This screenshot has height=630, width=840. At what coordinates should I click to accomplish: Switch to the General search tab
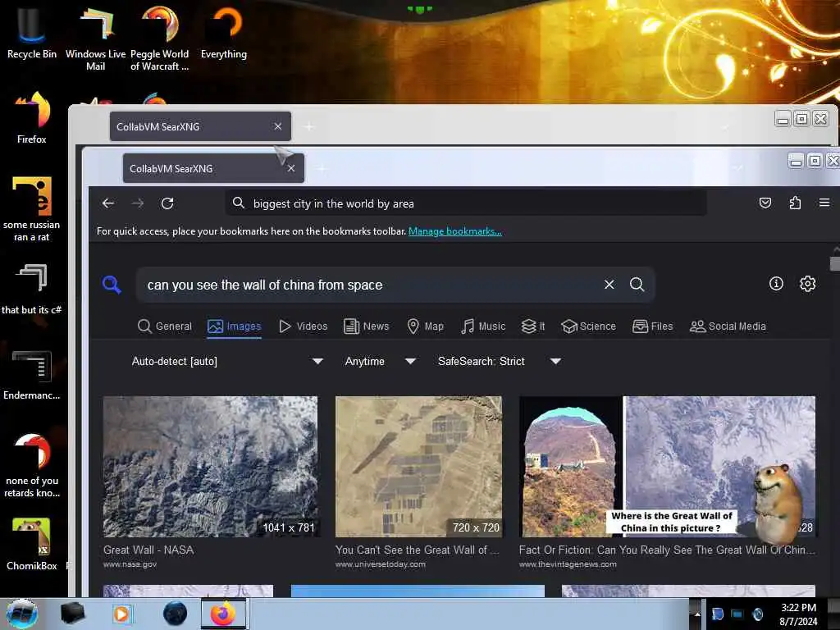coord(164,326)
